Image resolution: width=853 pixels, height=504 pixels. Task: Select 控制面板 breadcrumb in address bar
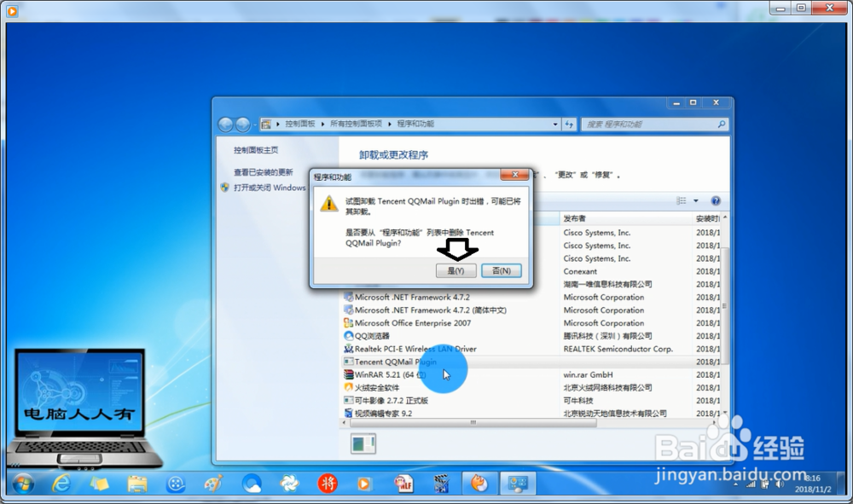pyautogui.click(x=300, y=124)
